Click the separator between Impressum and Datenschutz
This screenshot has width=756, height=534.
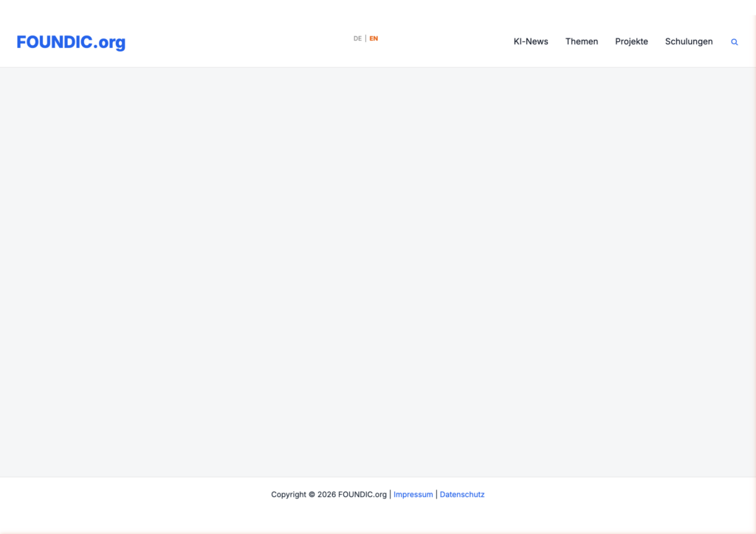[436, 495]
